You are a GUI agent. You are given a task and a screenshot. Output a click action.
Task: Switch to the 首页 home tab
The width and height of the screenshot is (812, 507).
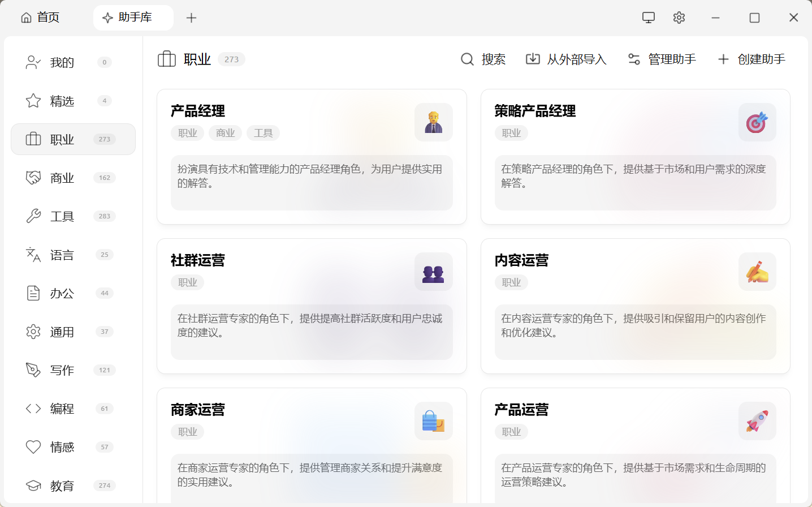pyautogui.click(x=40, y=18)
